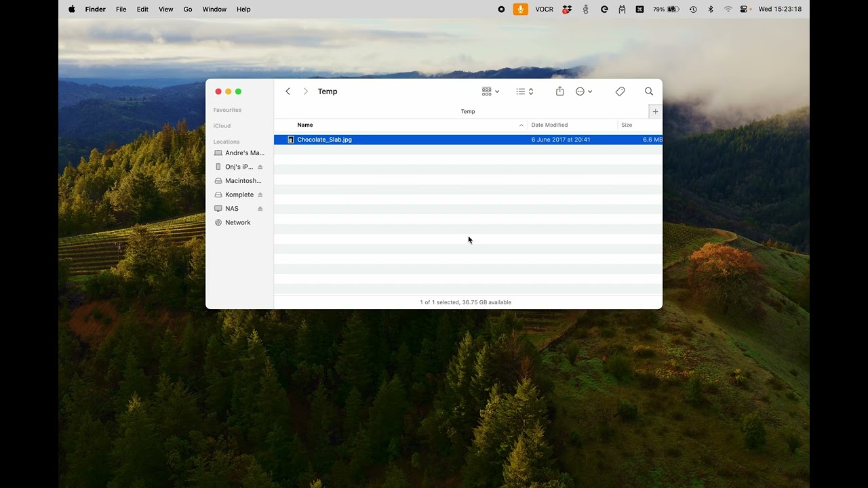Screen dimensions: 868x488
Task: Click the icon view grouping button
Action: pyautogui.click(x=486, y=91)
